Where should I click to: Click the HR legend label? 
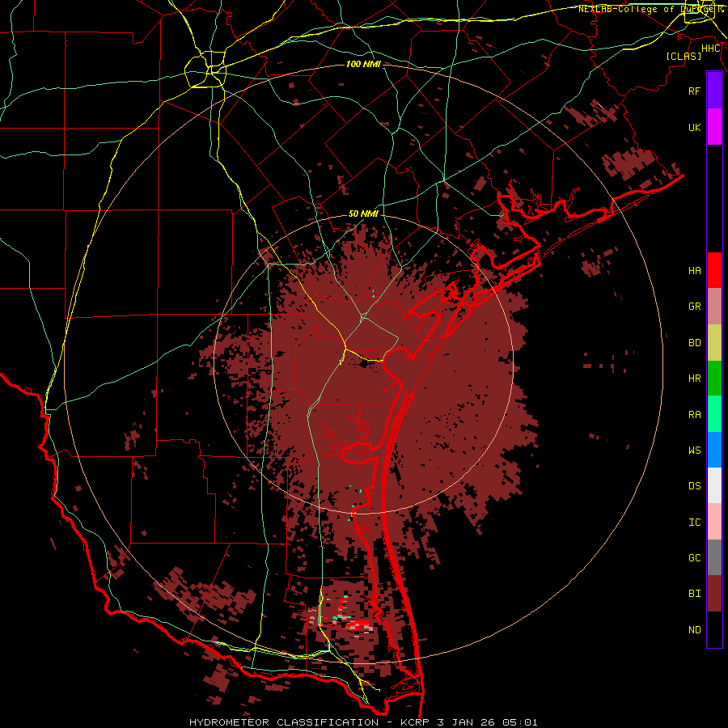point(694,379)
